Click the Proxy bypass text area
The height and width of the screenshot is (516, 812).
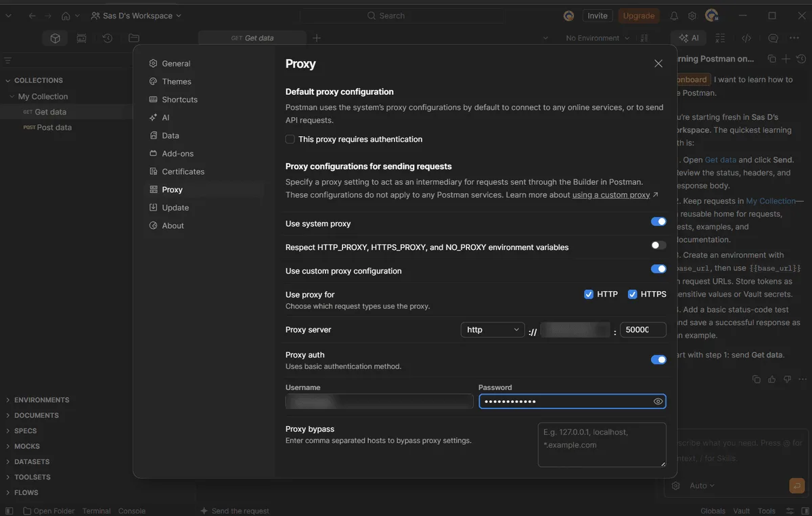coord(602,445)
